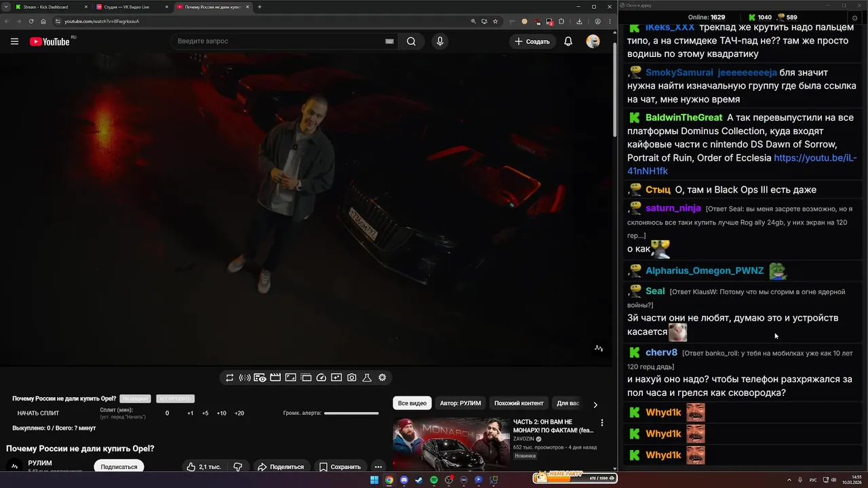Screen dimensions: 868x488
Task: Click username saturn_ninja in chat
Action: point(673,208)
